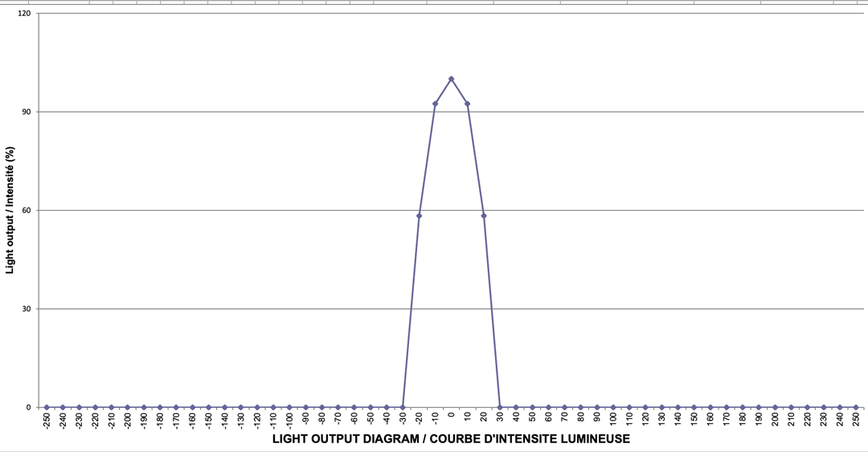The height and width of the screenshot is (452, 868).
Task: Click the data point at 10 near 92%
Action: (x=467, y=104)
